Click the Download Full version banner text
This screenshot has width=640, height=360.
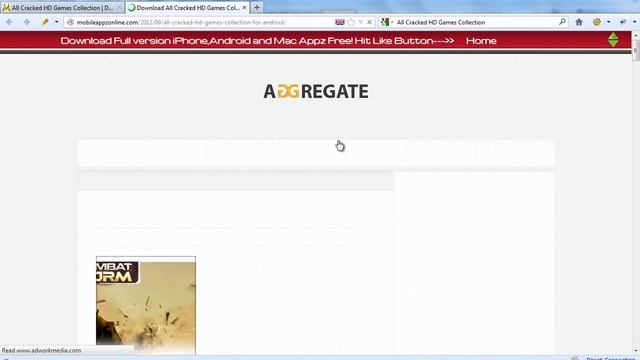coord(257,41)
